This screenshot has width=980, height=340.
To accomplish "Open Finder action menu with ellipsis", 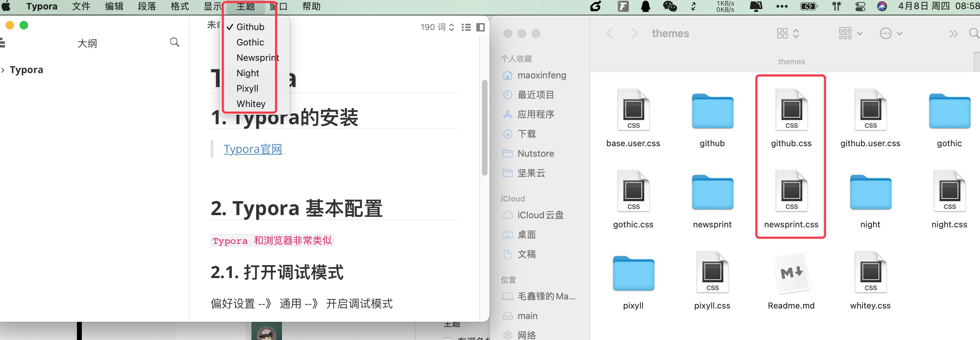I will point(890,34).
